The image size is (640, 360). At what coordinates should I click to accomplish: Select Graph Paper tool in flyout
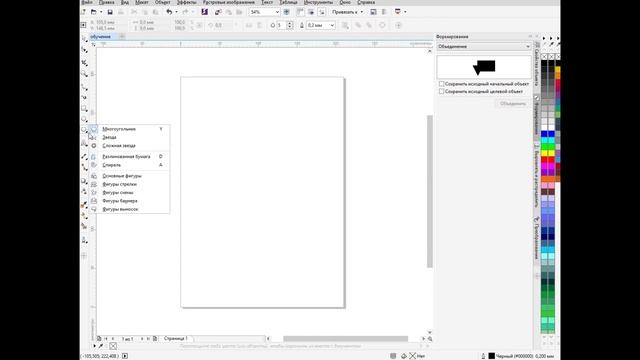pyautogui.click(x=129, y=156)
